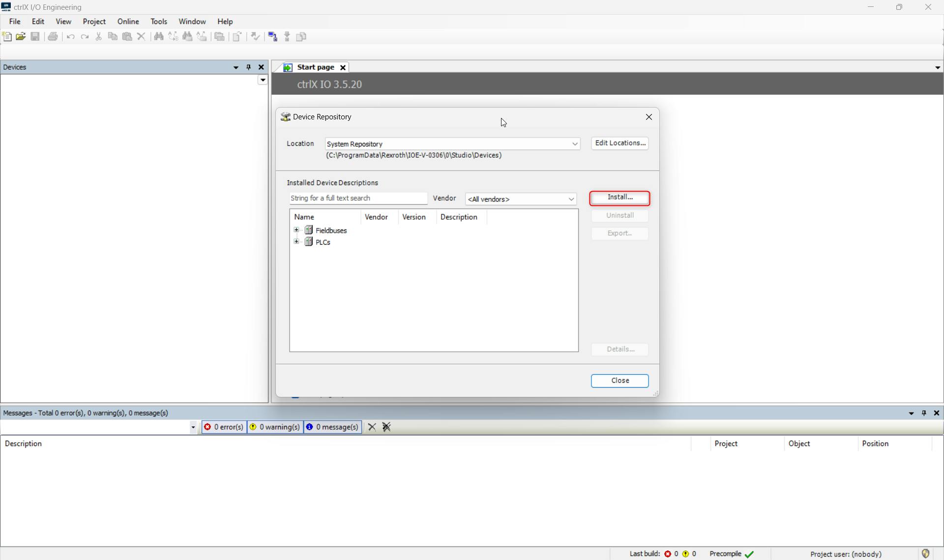
Task: Expand the Fieldbuses tree node
Action: (296, 230)
